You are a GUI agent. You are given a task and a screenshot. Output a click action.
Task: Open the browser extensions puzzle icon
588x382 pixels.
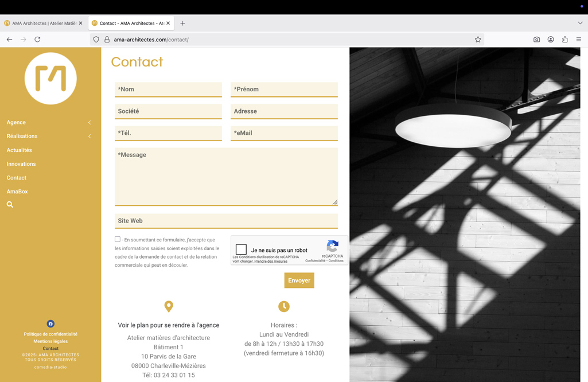564,40
